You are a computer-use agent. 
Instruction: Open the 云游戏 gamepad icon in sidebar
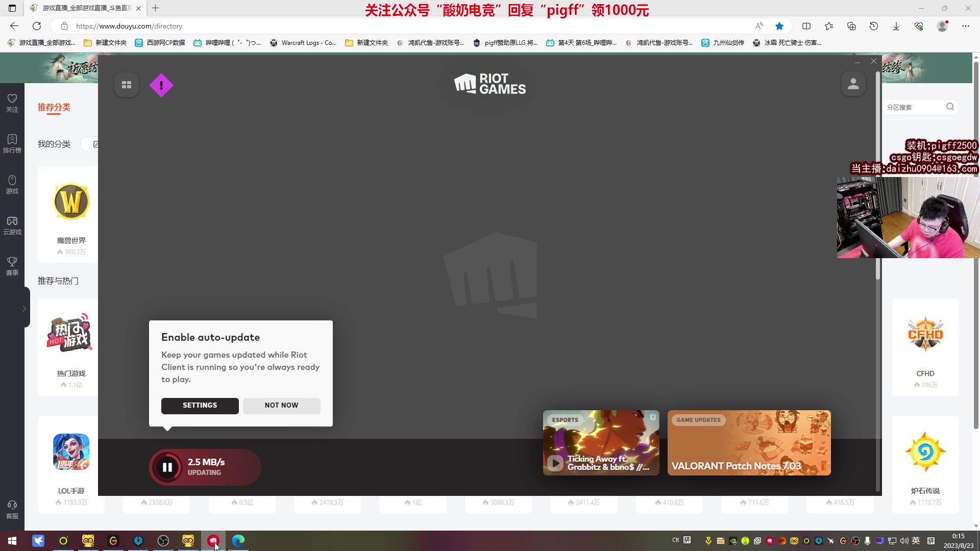click(12, 225)
